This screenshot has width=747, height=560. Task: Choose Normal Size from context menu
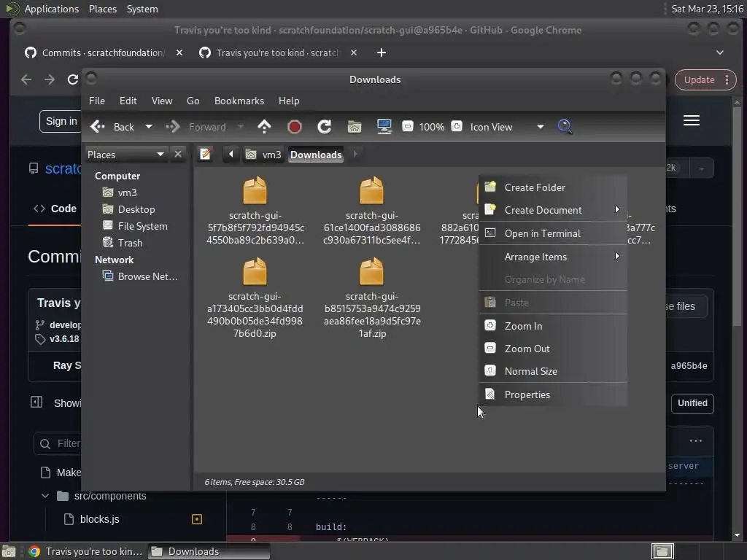pos(553,371)
